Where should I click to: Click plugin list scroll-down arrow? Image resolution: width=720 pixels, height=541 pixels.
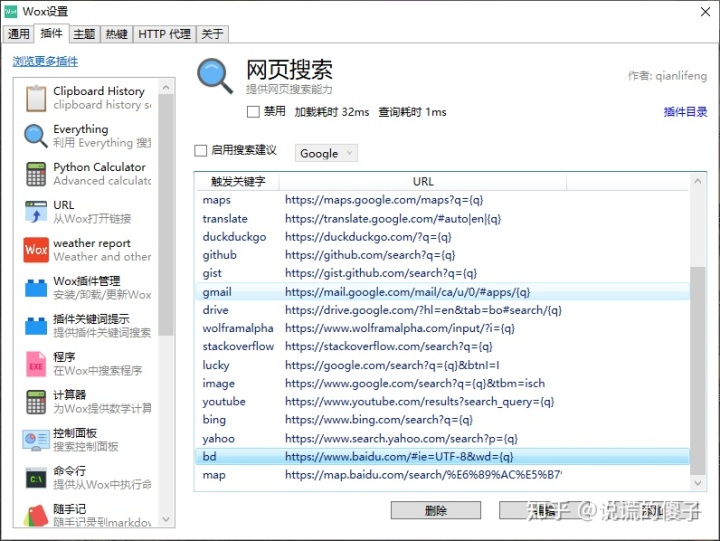[166, 519]
